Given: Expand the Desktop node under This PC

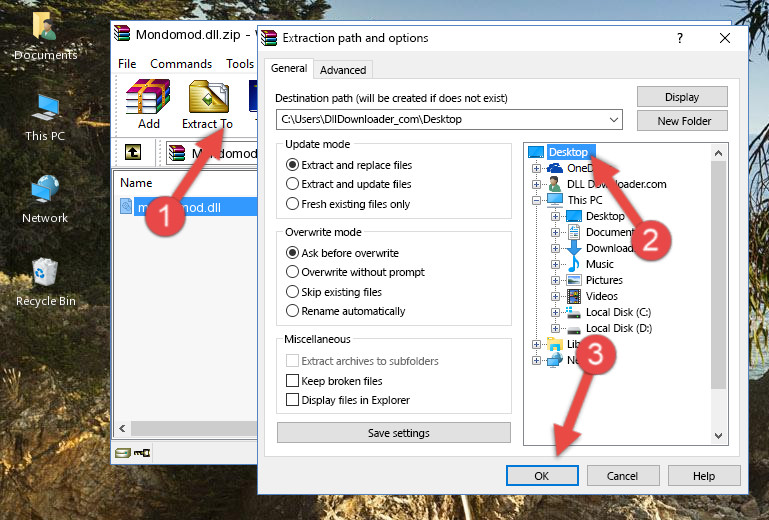Looking at the screenshot, I should pyautogui.click(x=555, y=216).
